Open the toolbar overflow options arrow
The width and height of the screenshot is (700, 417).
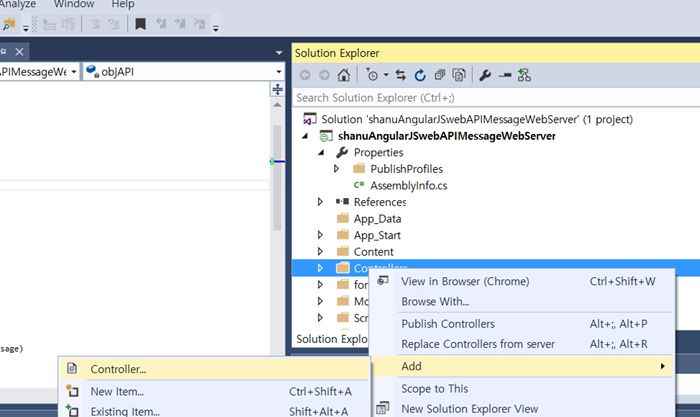216,29
